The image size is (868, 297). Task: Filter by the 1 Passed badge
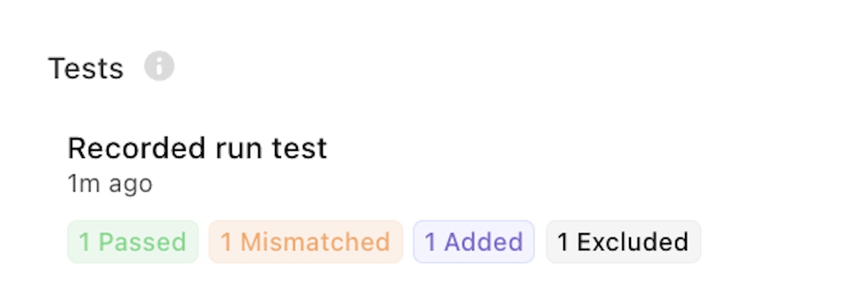133,242
